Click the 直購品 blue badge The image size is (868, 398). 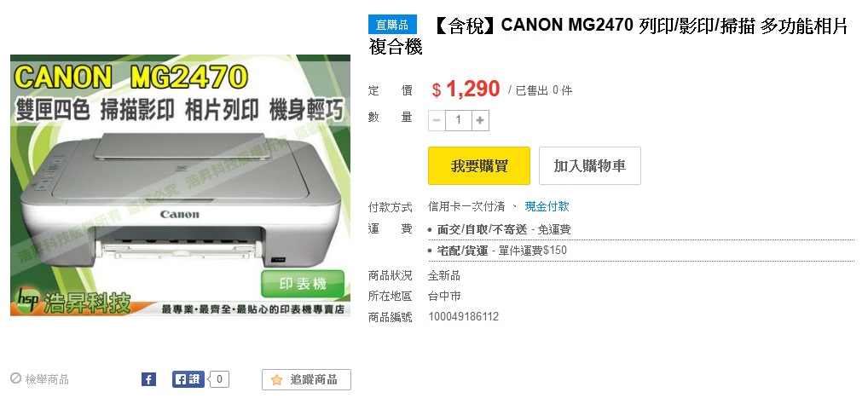[x=392, y=25]
